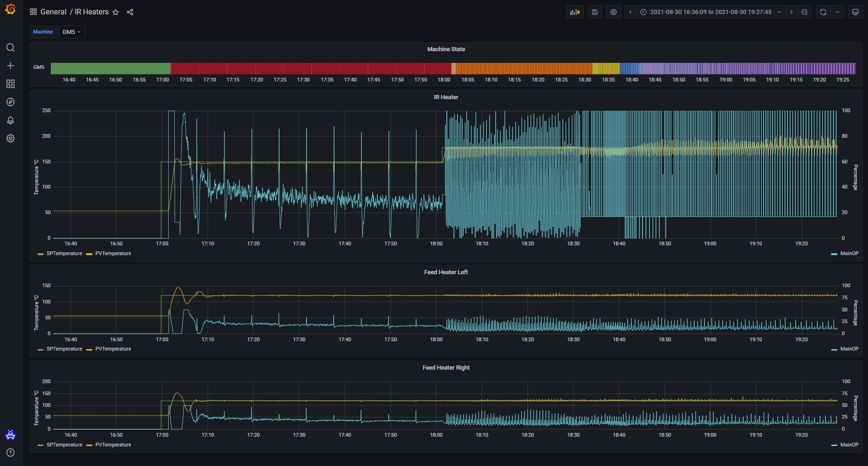Open the Alerting bell icon
Viewport: 868px width, 466px height.
click(10, 120)
